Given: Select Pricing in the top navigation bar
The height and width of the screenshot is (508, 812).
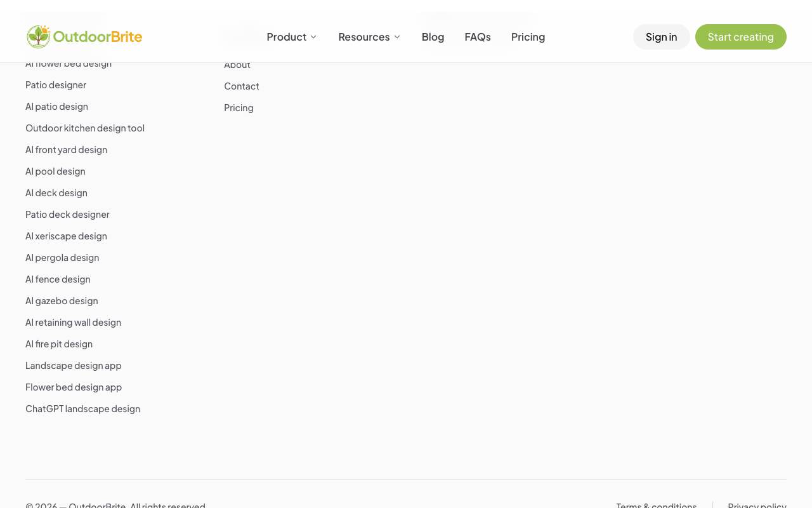Looking at the screenshot, I should (x=528, y=37).
